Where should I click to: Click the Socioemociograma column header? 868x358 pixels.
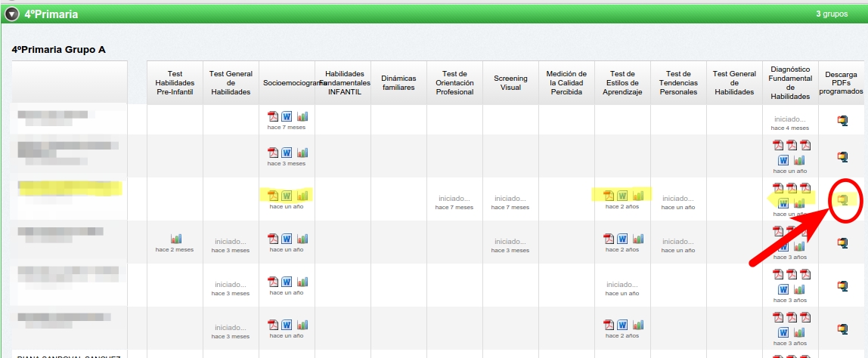click(x=287, y=82)
